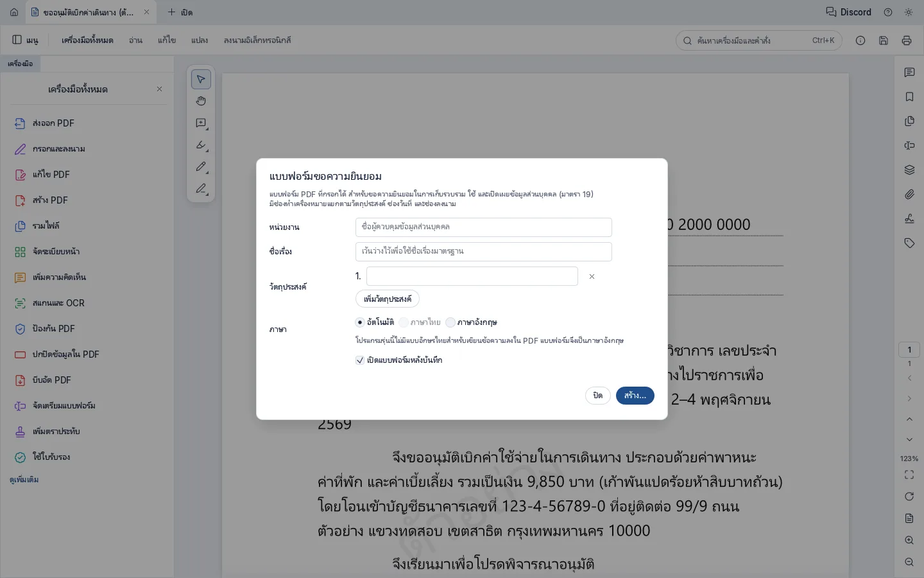Select the arrow cursor tool
This screenshot has width=924, height=578.
click(201, 79)
